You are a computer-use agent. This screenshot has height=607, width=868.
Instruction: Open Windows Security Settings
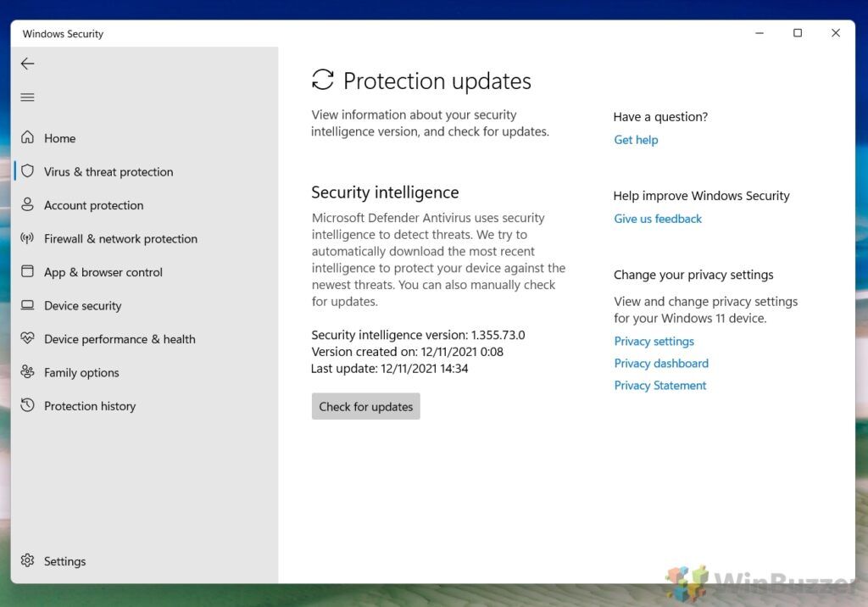[64, 560]
